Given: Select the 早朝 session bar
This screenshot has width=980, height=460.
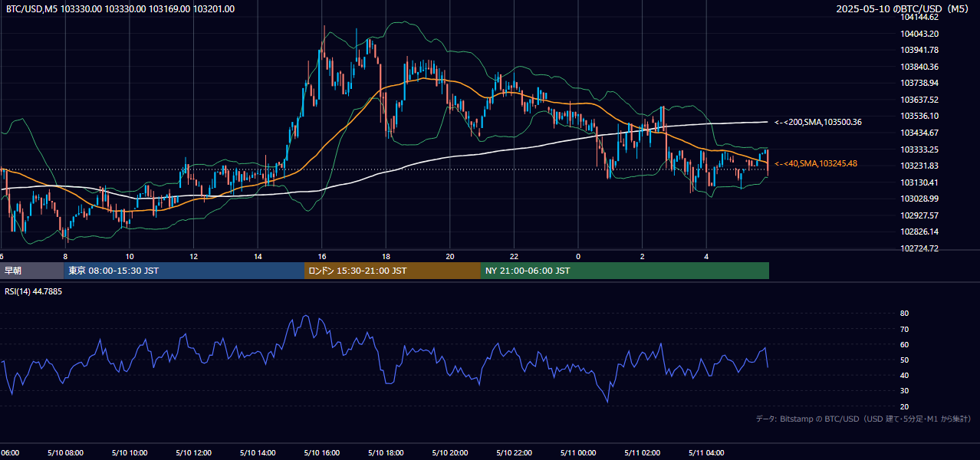Looking at the screenshot, I should pos(31,271).
